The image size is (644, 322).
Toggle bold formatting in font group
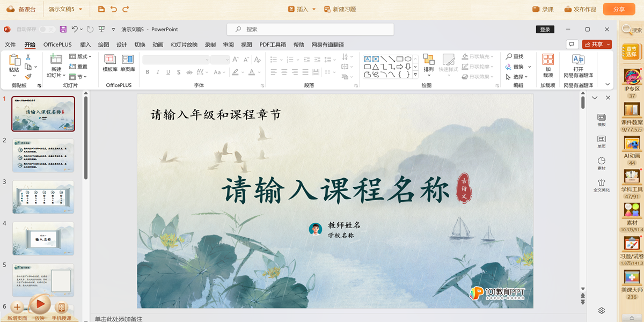pos(147,72)
